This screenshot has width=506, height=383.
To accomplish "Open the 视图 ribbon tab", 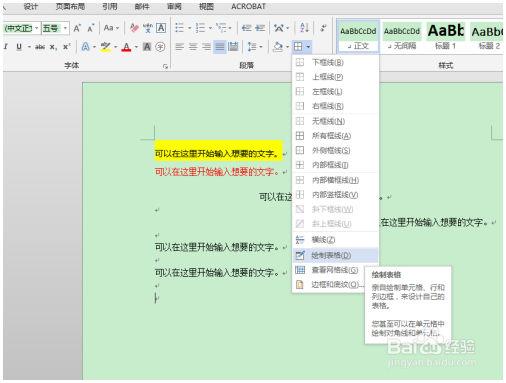I will 206,7.
